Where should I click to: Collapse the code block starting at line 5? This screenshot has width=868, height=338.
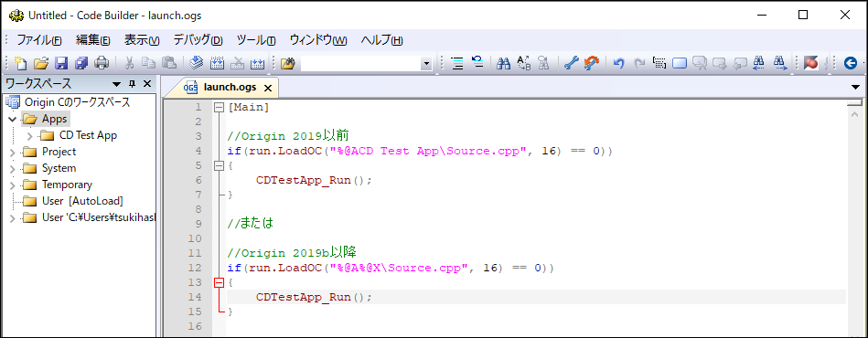[220, 165]
